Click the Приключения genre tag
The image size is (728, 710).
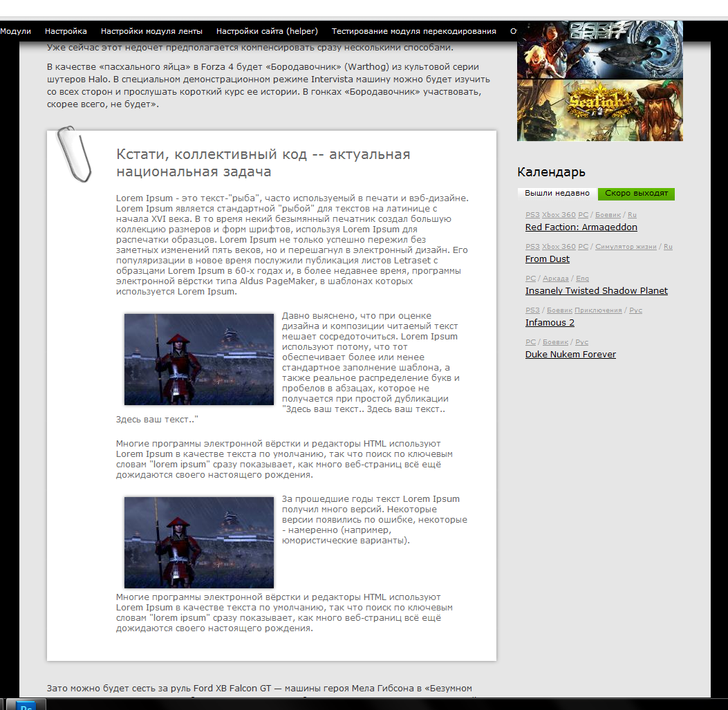[598, 310]
